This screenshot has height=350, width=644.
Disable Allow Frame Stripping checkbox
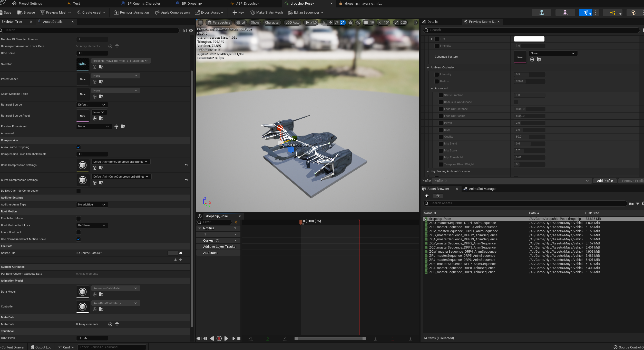tap(79, 147)
